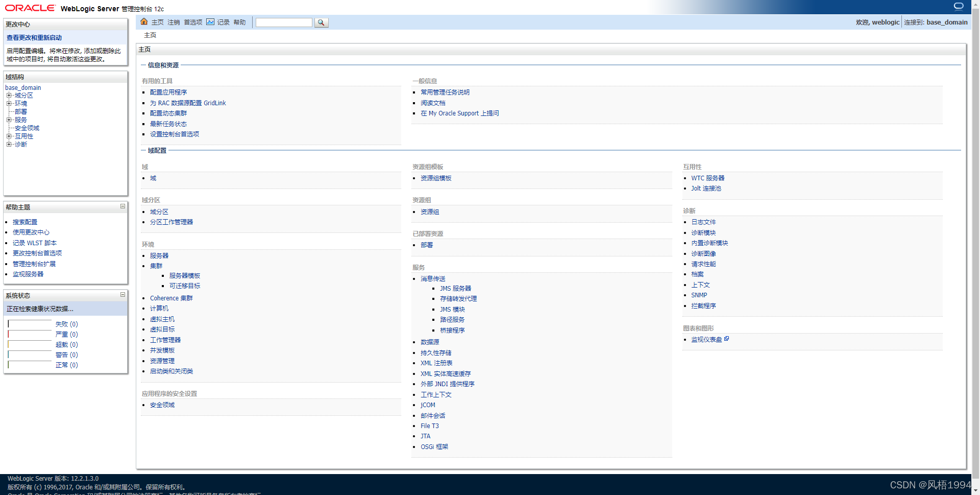Select 部署 in the domain tree
This screenshot has width=980, height=495.
(x=21, y=112)
